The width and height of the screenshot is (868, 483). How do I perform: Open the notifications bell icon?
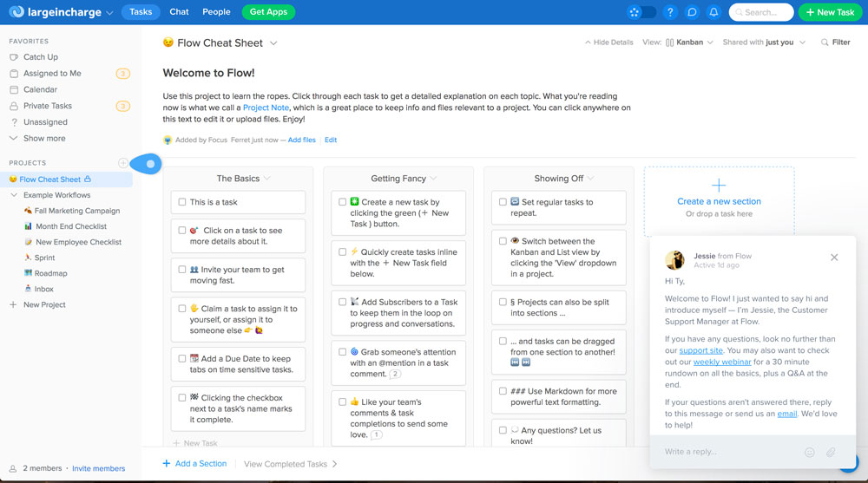click(714, 12)
